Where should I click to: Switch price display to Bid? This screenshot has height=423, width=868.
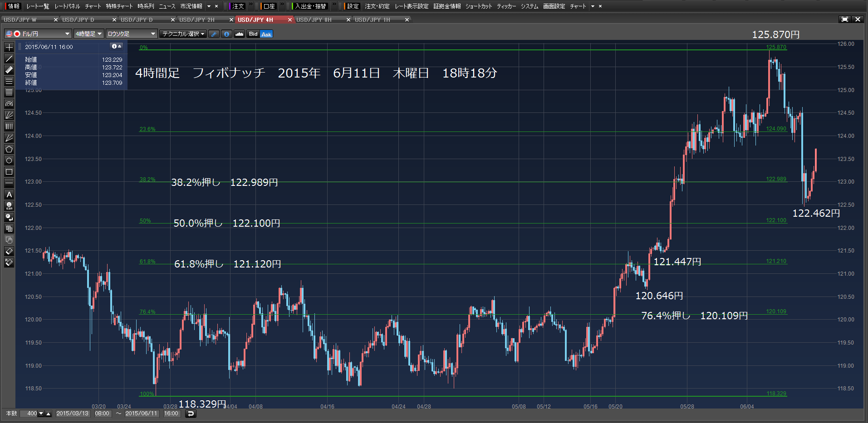pyautogui.click(x=253, y=34)
